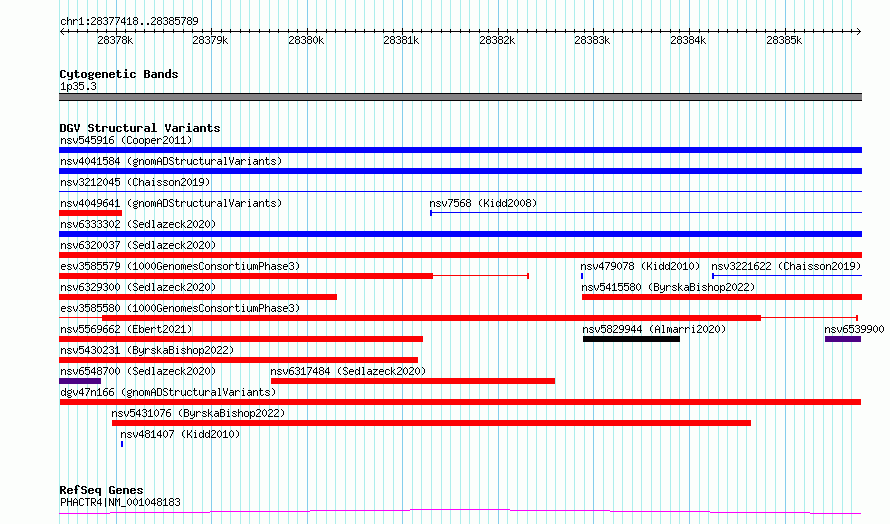Screen dimensions: 890x524
Task: Click the 1p35.3 band label
Action: [x=78, y=86]
